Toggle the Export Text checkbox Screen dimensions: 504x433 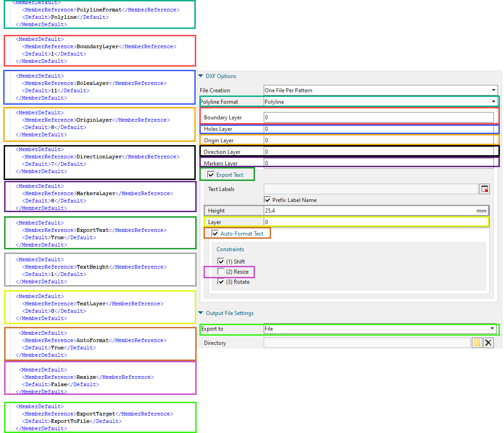[211, 175]
